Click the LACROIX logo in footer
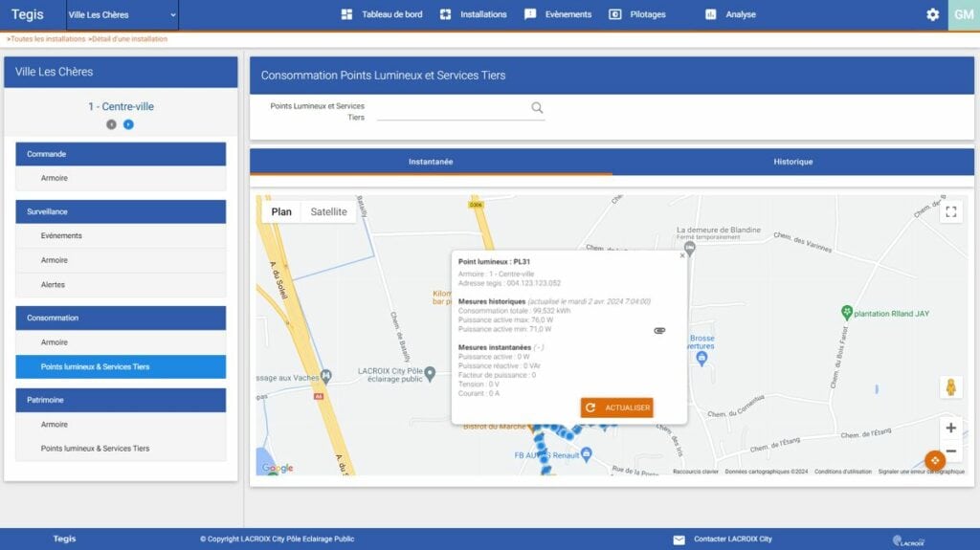Screen dimensions: 980x550 (x=909, y=540)
